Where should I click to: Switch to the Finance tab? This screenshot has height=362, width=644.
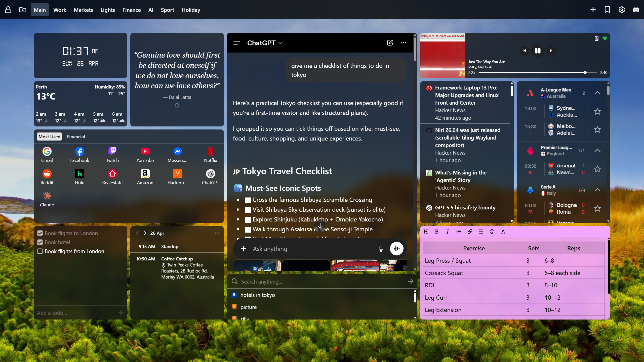pos(132,10)
